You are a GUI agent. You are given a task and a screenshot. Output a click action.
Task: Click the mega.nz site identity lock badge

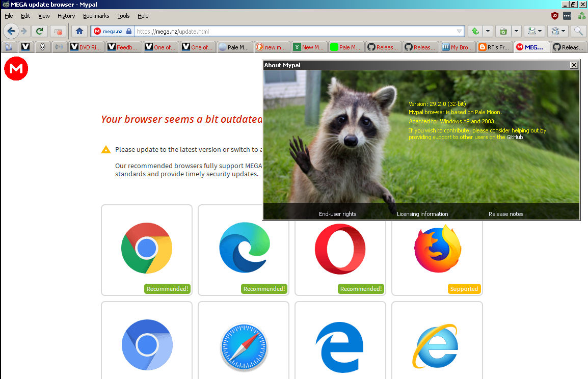click(113, 31)
